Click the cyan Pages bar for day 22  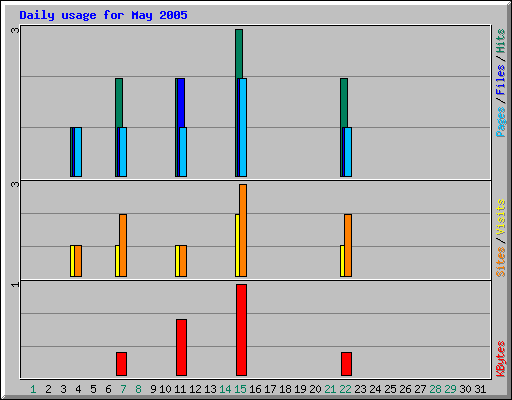pos(348,152)
